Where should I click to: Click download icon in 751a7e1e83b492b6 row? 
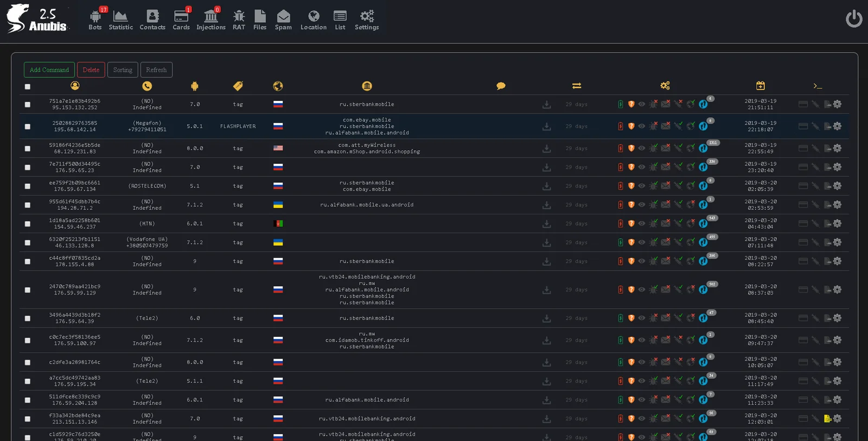(547, 104)
